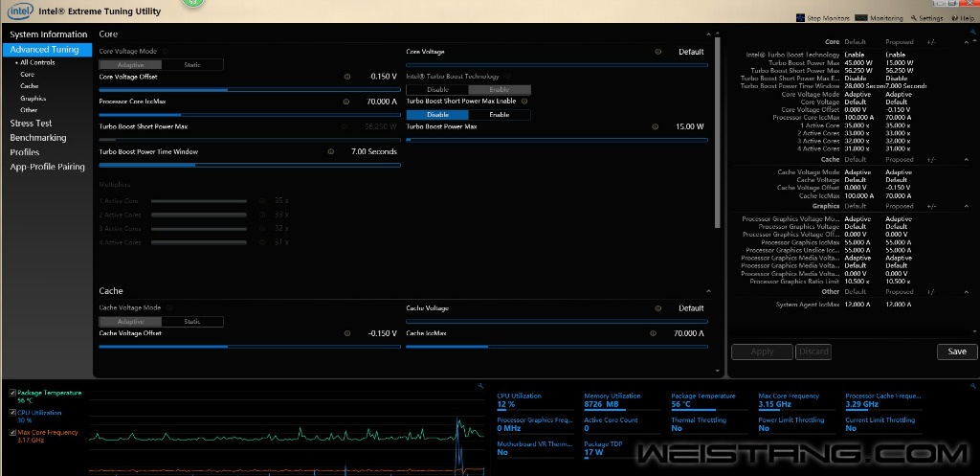The width and height of the screenshot is (980, 476).
Task: Collapse the Cache tuning section
Action: [x=708, y=291]
